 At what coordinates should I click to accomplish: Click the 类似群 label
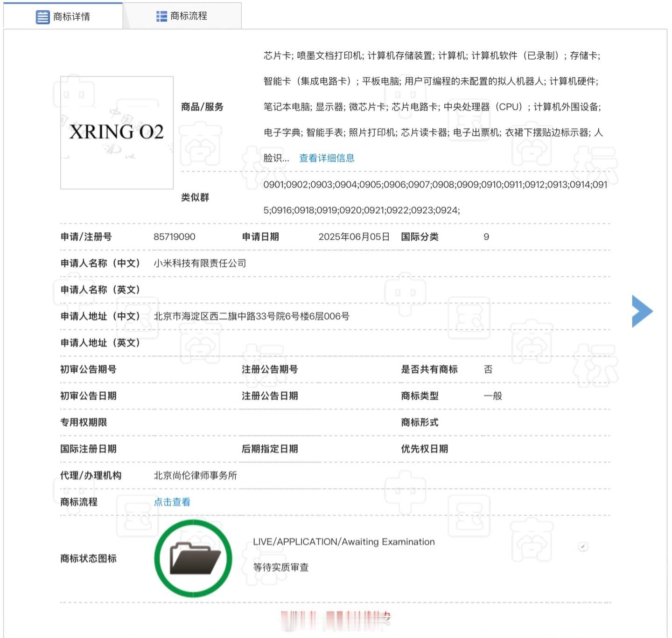195,197
